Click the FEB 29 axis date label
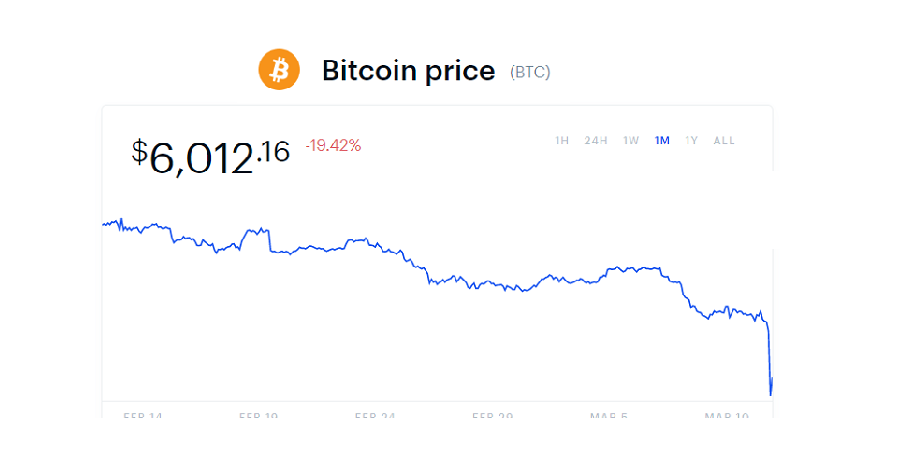917x450 pixels. [492, 415]
